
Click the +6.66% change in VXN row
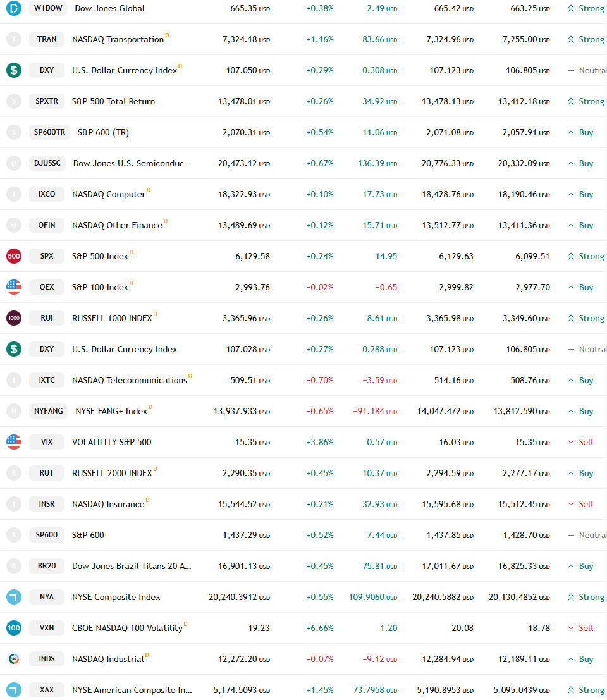click(x=319, y=628)
